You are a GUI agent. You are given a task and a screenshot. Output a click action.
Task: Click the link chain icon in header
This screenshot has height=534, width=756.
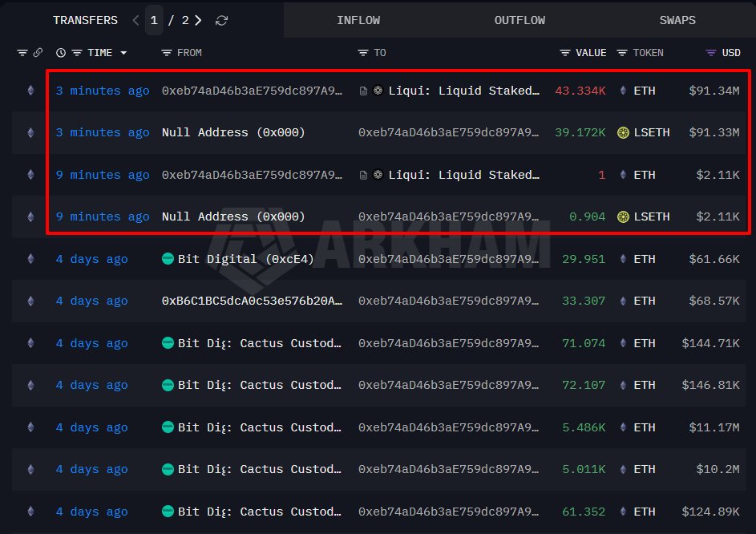[x=38, y=53]
